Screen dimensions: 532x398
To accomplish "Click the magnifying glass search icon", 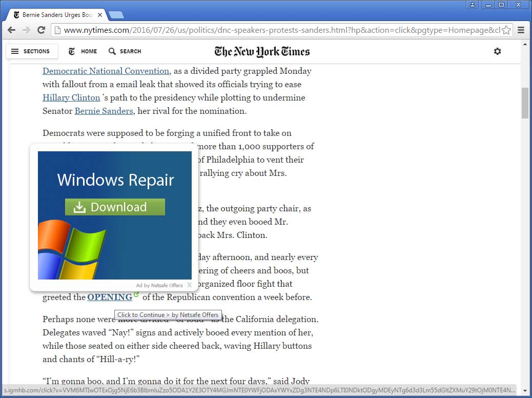I will click(112, 51).
